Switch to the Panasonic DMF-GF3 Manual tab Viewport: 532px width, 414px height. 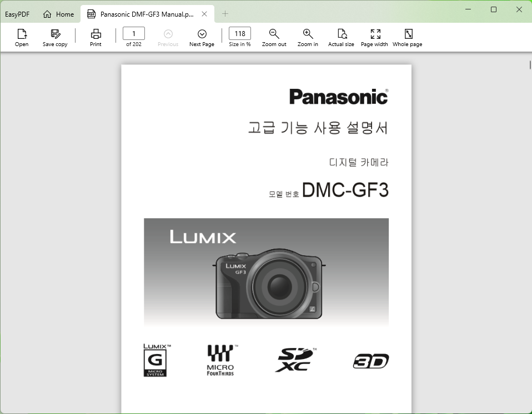(x=147, y=14)
